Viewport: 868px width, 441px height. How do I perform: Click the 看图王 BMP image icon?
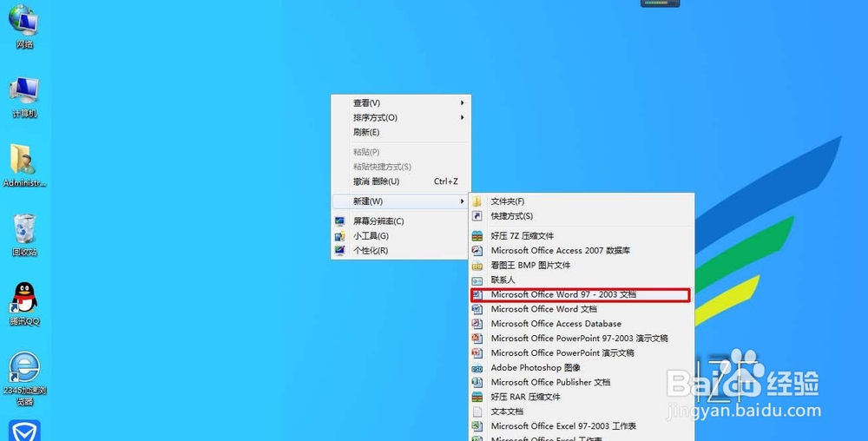point(477,265)
